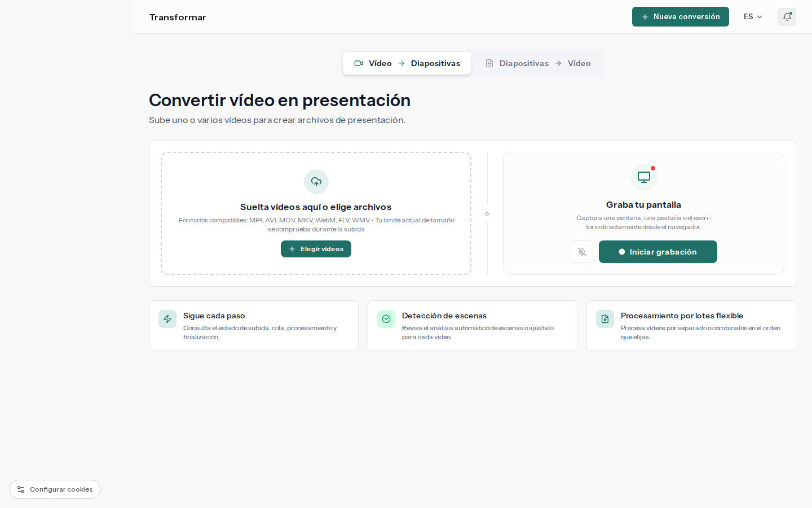Click the screen monitor icon
This screenshot has height=508, width=812.
coord(643,177)
